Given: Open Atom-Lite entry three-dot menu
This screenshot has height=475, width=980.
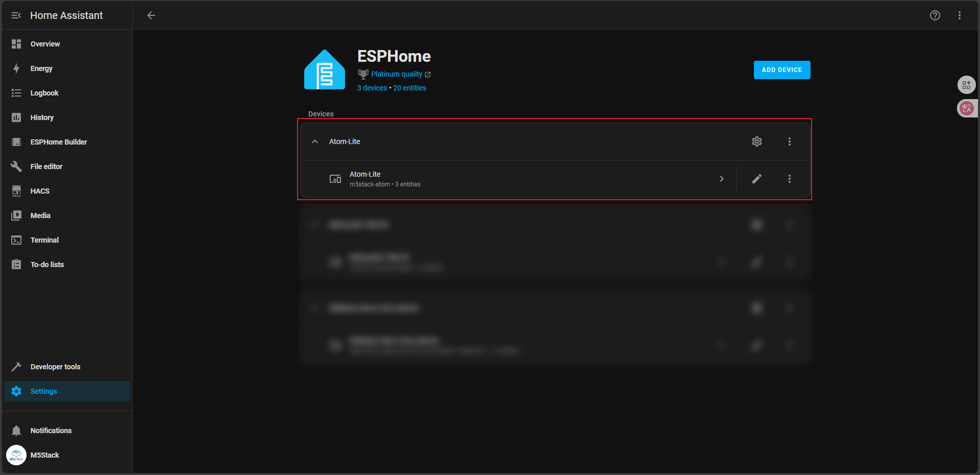Looking at the screenshot, I should pos(790,141).
